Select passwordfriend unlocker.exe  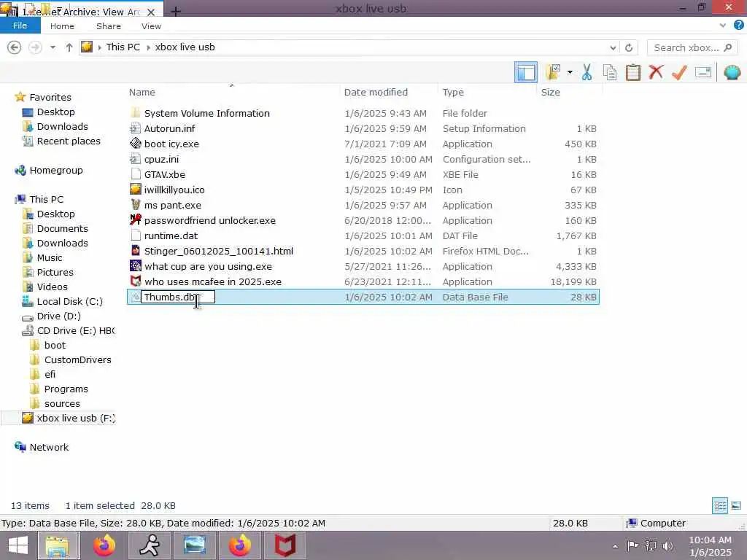tap(209, 220)
